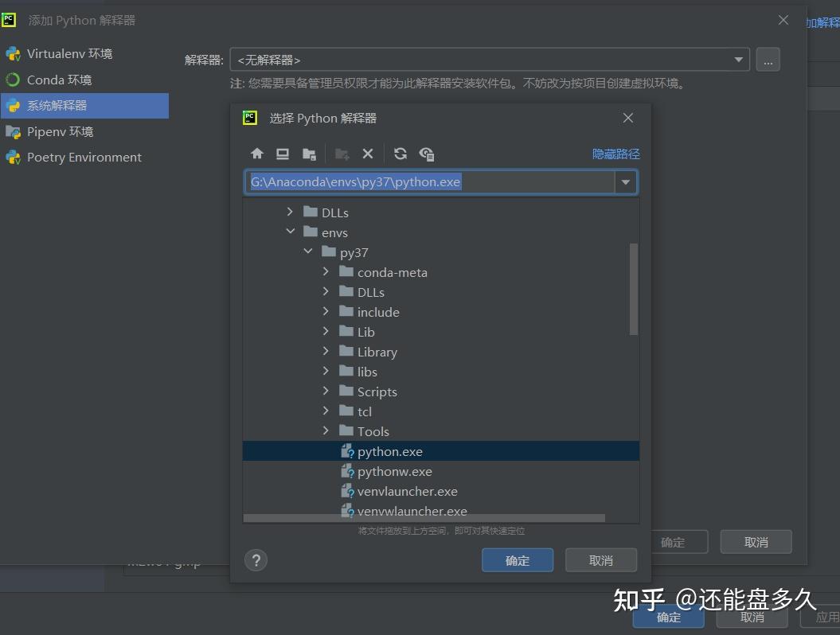Click 取消 in the file chooser dialog
This screenshot has height=635, width=840.
pos(601,560)
